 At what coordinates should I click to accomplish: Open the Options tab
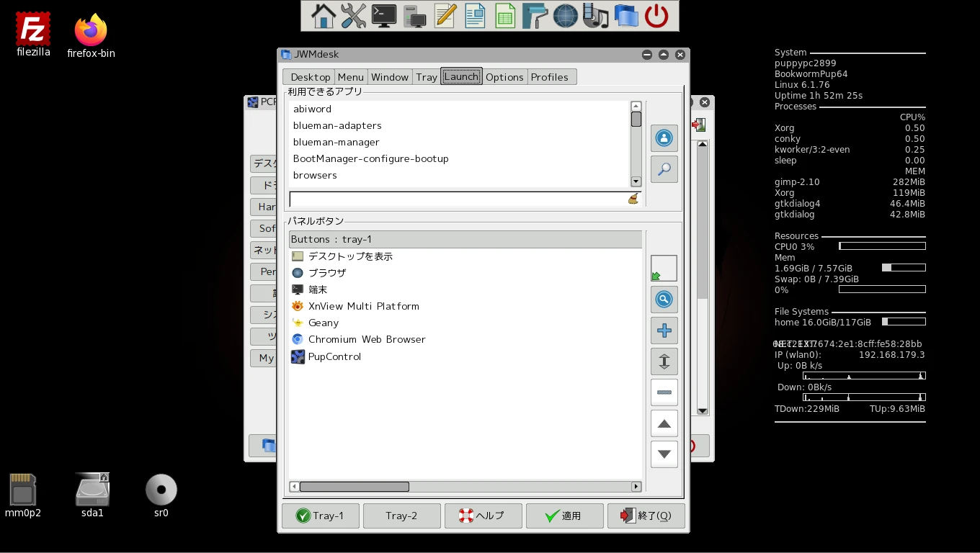[x=504, y=77]
